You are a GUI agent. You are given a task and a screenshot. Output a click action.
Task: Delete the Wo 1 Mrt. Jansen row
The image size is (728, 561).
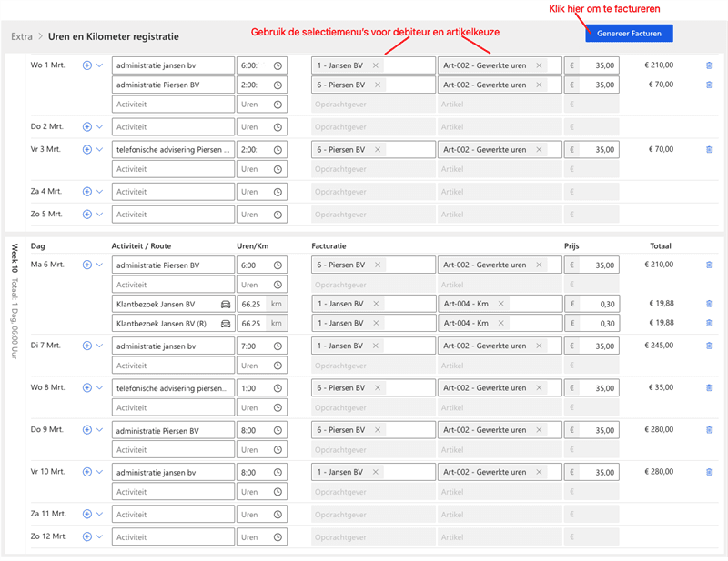click(x=709, y=65)
